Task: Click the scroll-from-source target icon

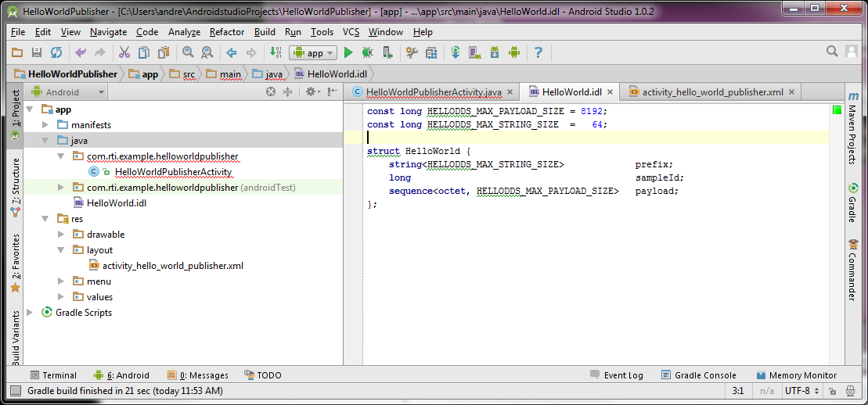Action: 271,91
